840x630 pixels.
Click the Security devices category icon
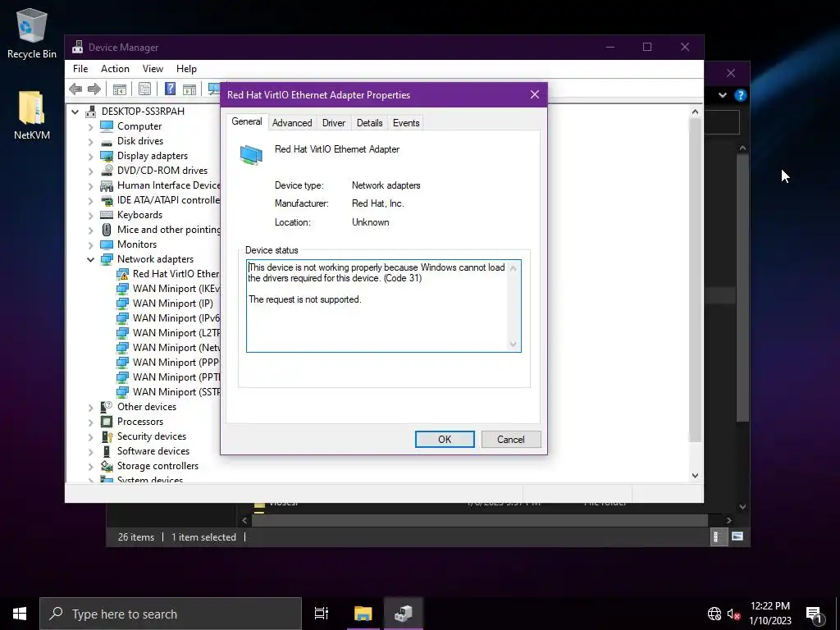click(107, 436)
